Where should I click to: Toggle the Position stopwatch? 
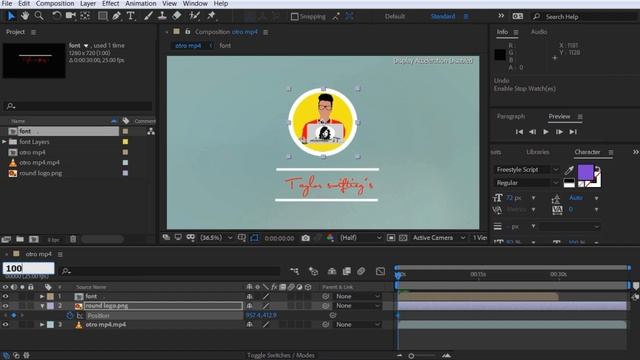coord(70,316)
